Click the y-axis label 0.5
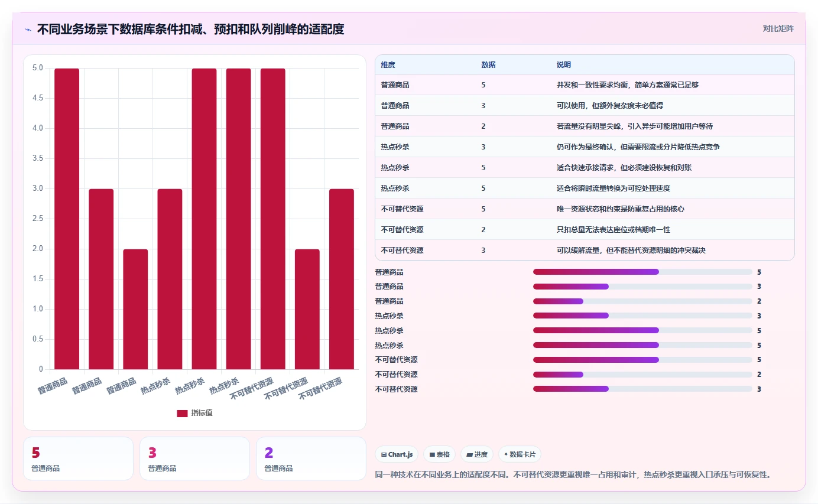The image size is (818, 504). pyautogui.click(x=37, y=340)
